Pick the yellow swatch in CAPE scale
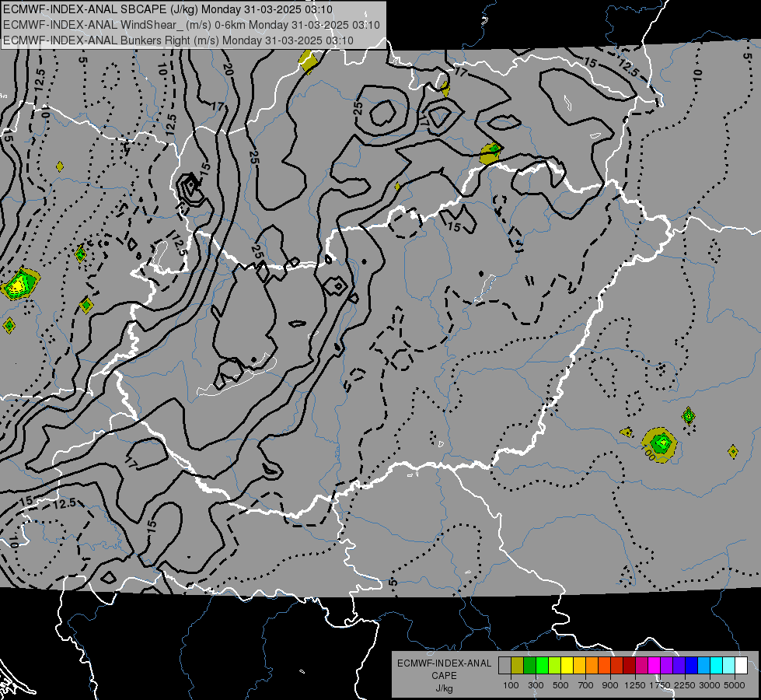 coord(567,665)
